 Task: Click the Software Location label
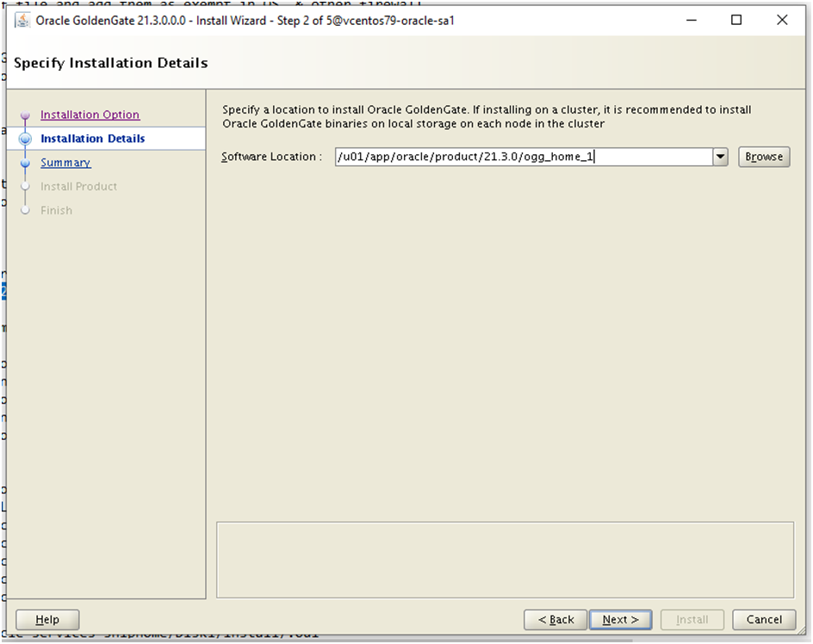click(x=271, y=157)
